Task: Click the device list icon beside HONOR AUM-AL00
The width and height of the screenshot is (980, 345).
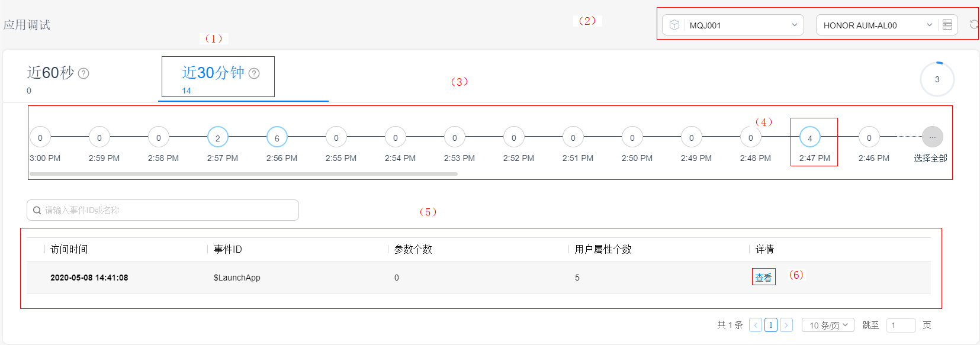Action: click(947, 25)
